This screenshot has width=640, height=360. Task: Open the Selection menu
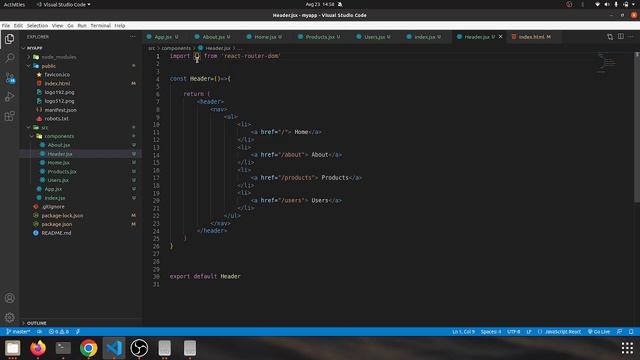coord(37,25)
